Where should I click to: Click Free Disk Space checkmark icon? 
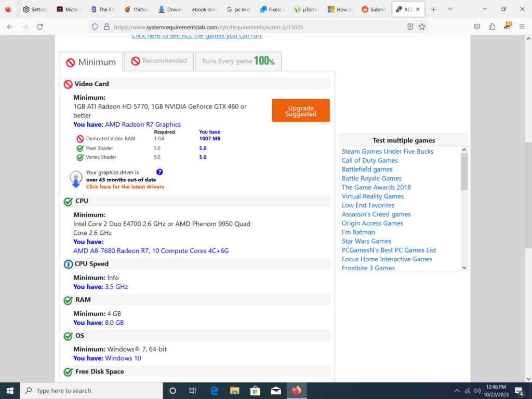tap(68, 372)
